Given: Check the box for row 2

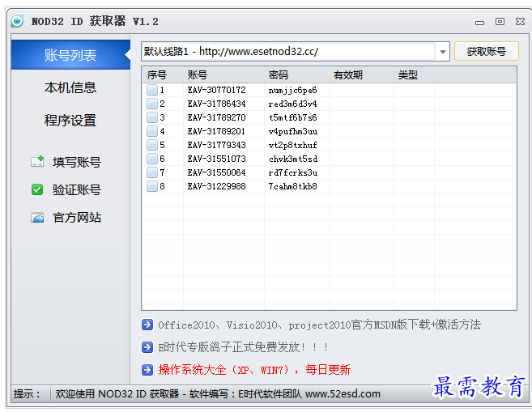Looking at the screenshot, I should pos(152,104).
